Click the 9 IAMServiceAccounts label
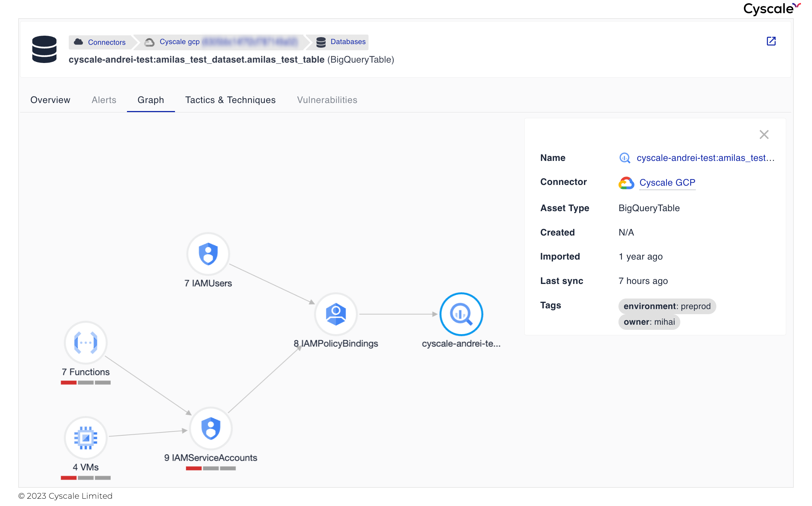Viewport: 812px width, 506px height. [211, 458]
